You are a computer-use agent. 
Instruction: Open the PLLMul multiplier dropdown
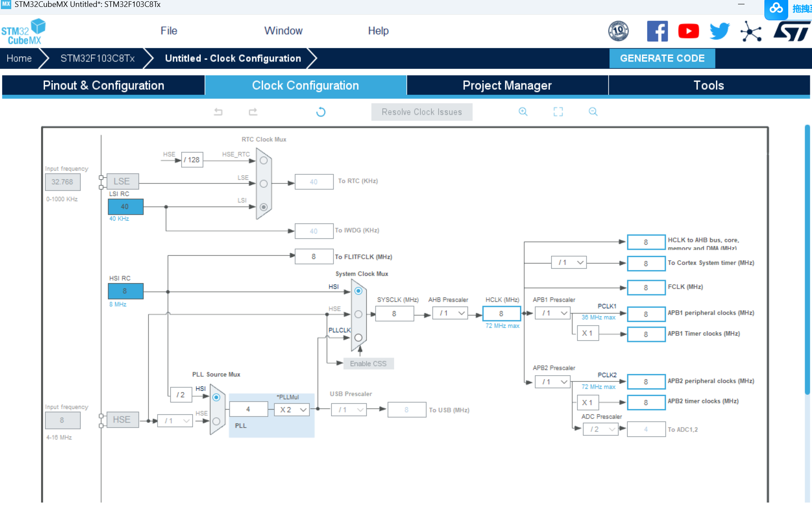(292, 409)
